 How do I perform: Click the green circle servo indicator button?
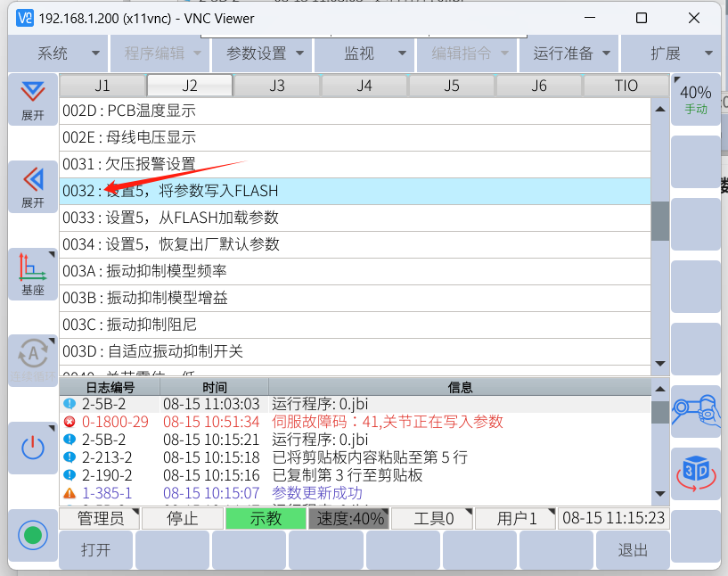(x=33, y=536)
